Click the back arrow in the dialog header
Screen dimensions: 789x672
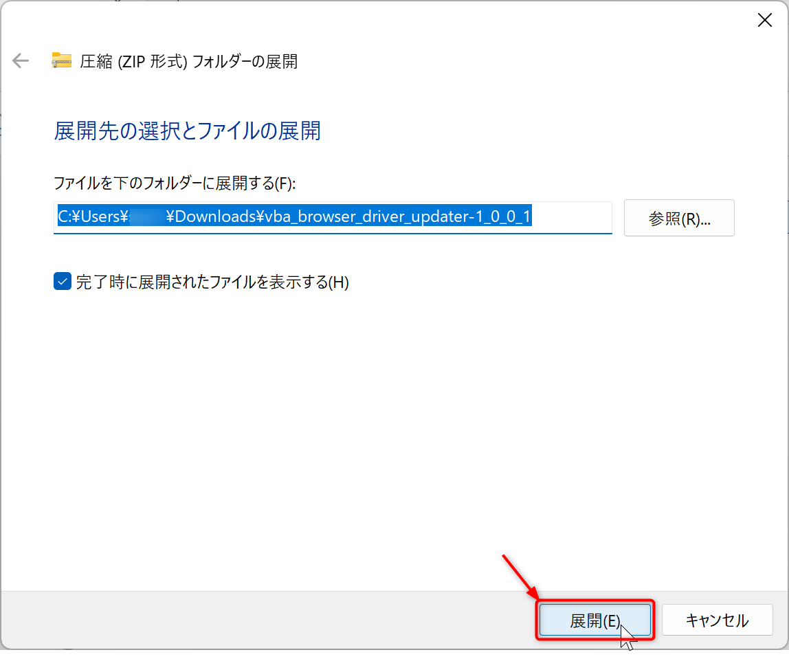point(21,61)
